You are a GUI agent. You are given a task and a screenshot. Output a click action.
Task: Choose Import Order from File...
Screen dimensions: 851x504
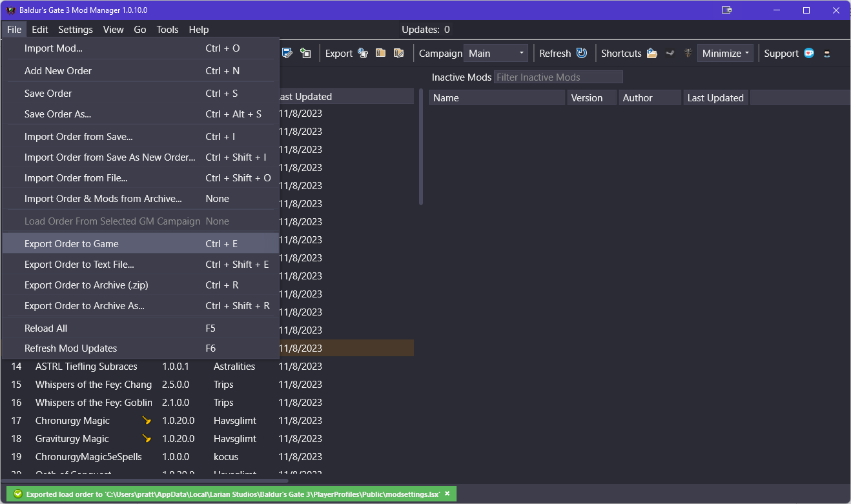click(x=141, y=178)
